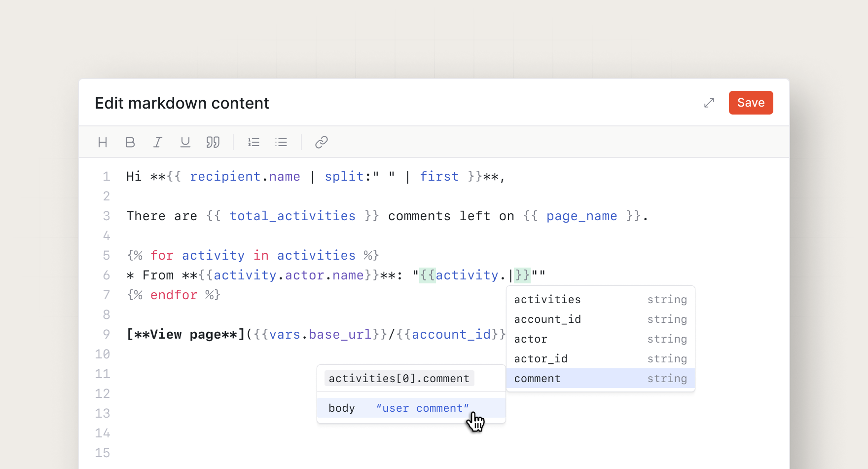Screen dimensions: 868x469
Task: Insert a hyperlink with link icon
Action: coord(322,143)
